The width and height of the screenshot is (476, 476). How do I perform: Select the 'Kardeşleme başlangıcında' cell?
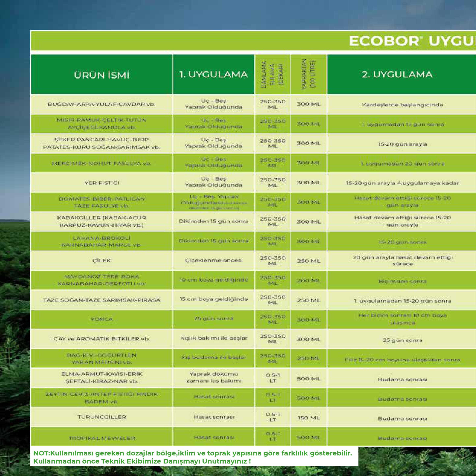click(402, 105)
